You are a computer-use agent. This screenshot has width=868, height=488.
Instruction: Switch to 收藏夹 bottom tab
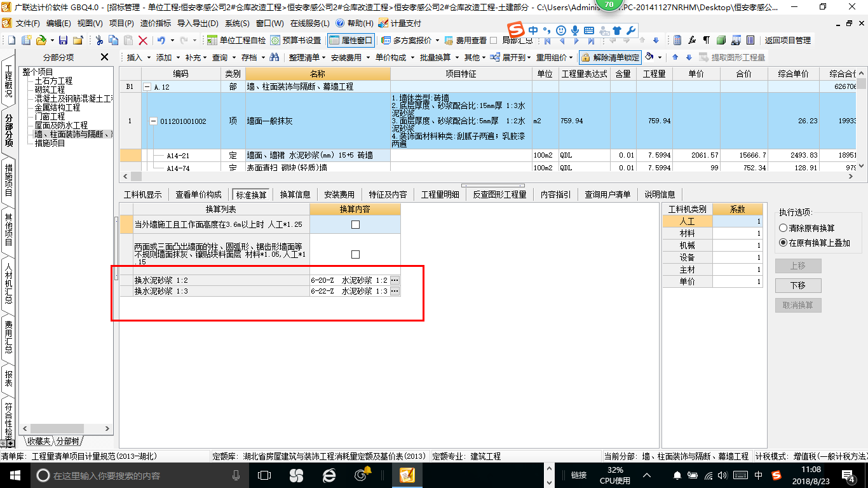tap(37, 441)
